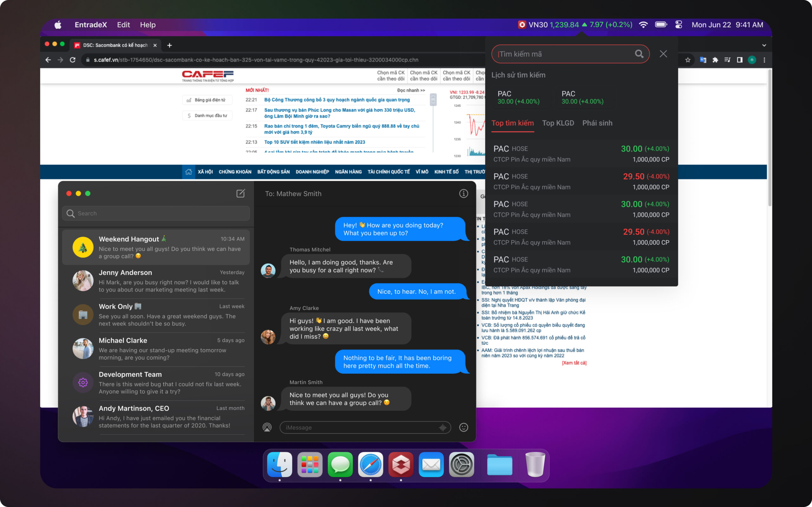Open macOS Control Center toggles icon
The height and width of the screenshot is (507, 812).
[678, 25]
